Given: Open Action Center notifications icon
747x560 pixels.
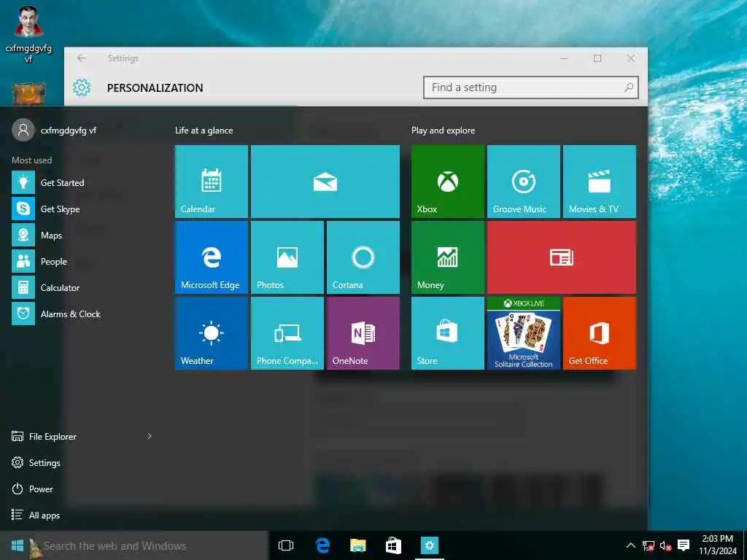Looking at the screenshot, I should coord(684,545).
